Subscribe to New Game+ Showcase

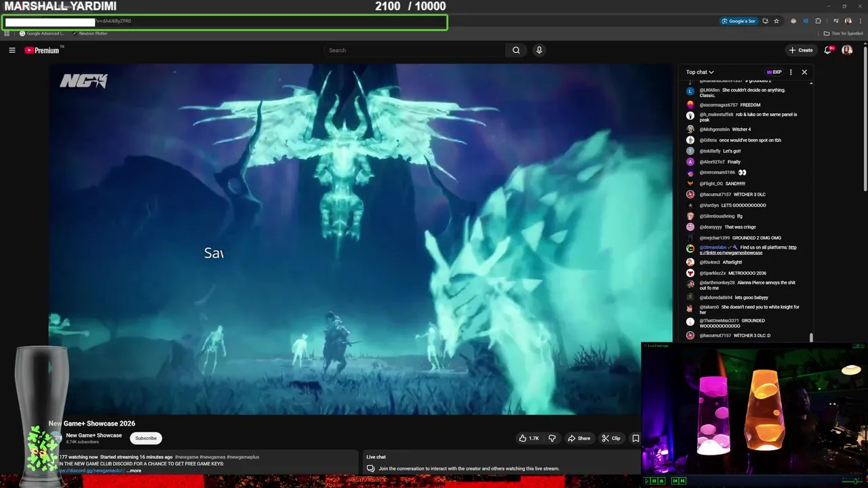click(146, 438)
